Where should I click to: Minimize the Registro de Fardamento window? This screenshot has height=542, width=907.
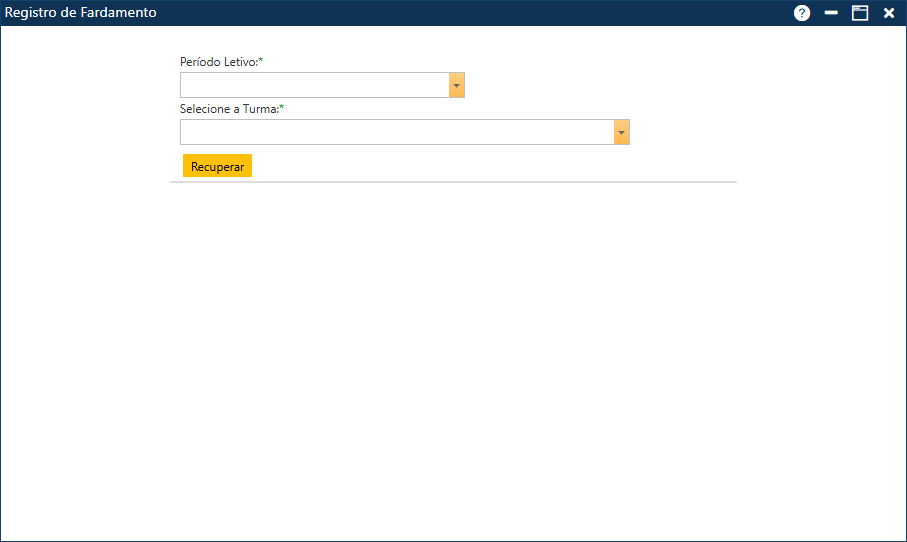point(831,13)
